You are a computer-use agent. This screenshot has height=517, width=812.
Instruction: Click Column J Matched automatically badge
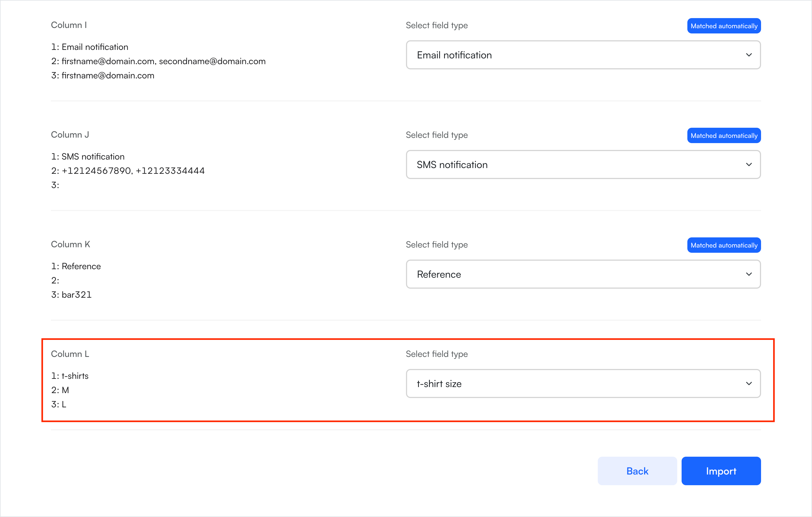pos(724,136)
